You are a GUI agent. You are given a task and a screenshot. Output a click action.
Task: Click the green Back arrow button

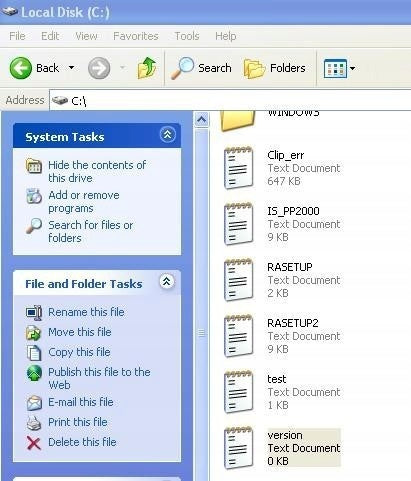coord(21,68)
